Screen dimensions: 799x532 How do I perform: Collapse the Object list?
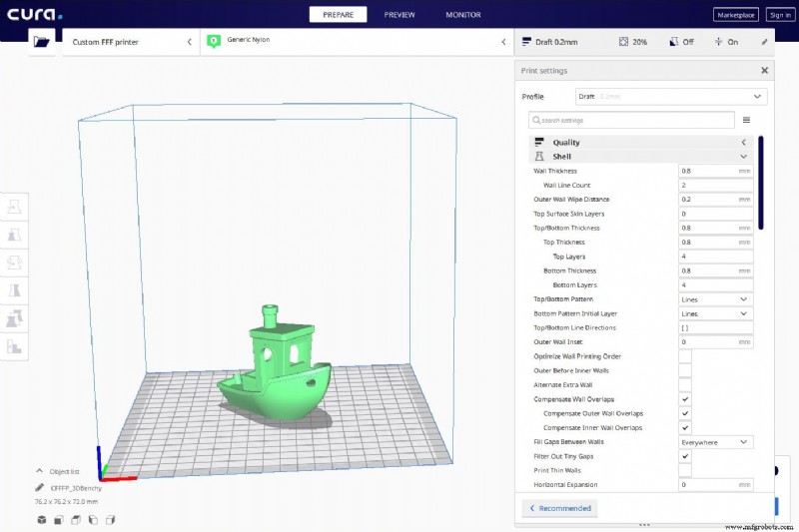coord(40,471)
